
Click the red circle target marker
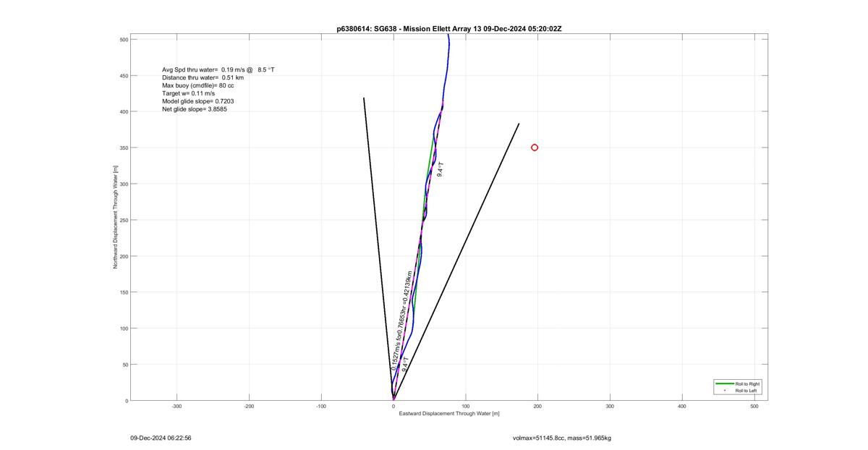(535, 148)
